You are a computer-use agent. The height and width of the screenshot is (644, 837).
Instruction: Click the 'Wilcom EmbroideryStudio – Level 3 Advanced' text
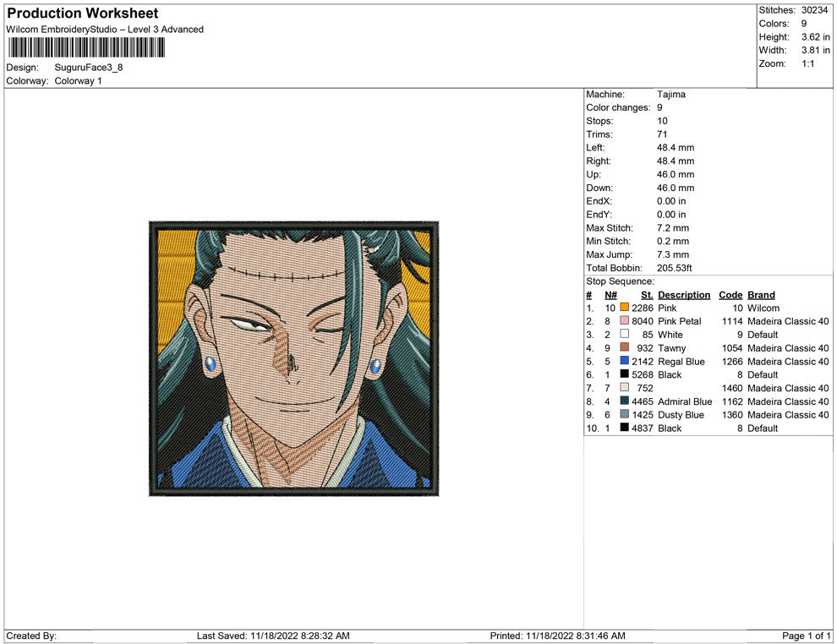(105, 30)
